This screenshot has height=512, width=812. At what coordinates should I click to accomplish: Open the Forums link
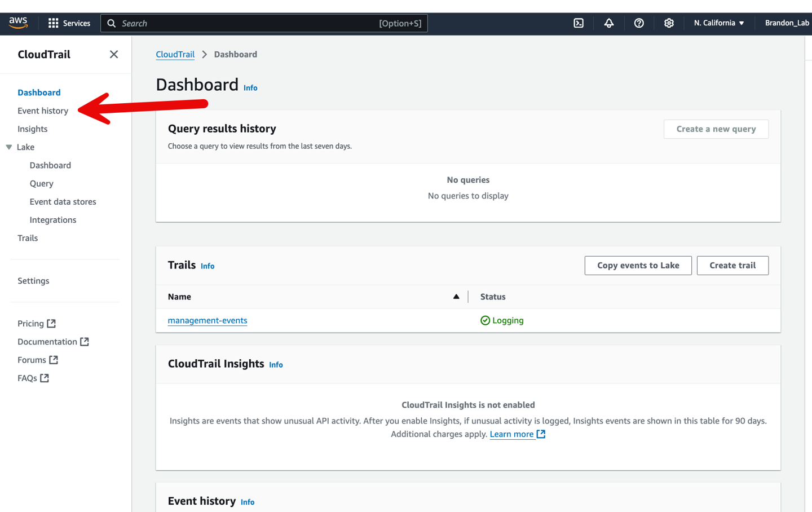(x=32, y=360)
